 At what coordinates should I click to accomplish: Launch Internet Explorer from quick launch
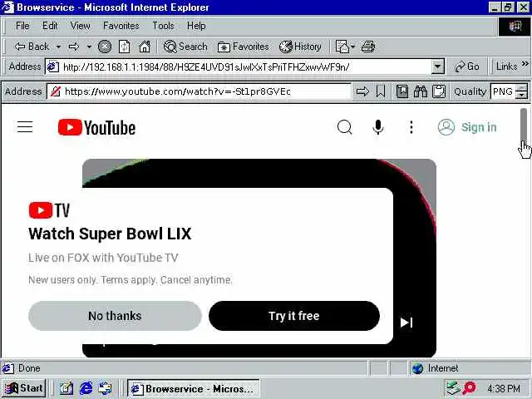pos(86,388)
